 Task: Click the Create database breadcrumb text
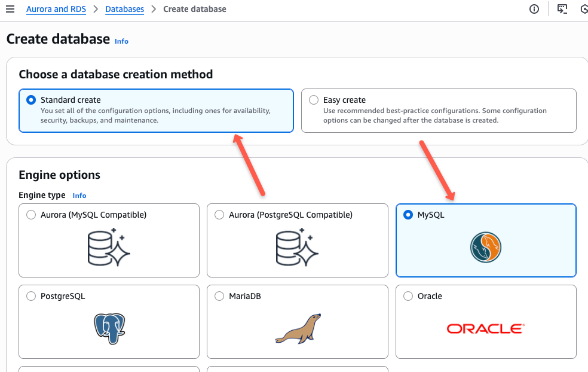click(x=195, y=9)
